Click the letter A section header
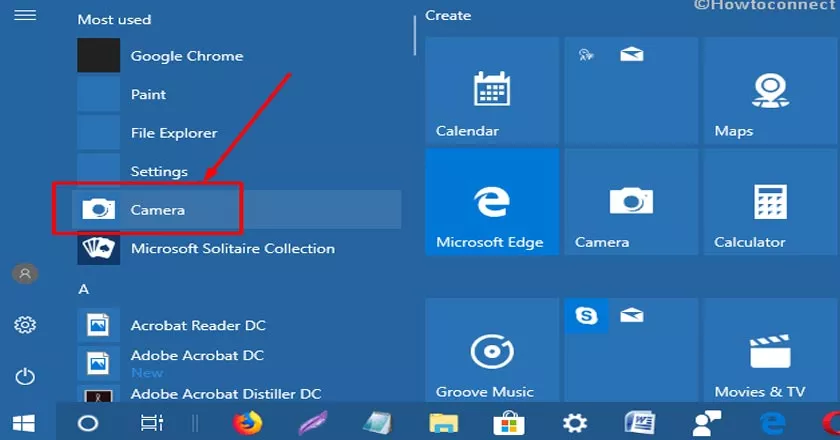The height and width of the screenshot is (440, 840). (84, 289)
